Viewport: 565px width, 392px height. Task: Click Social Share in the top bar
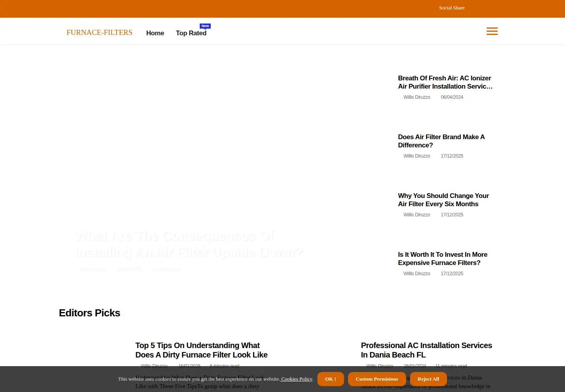(452, 8)
